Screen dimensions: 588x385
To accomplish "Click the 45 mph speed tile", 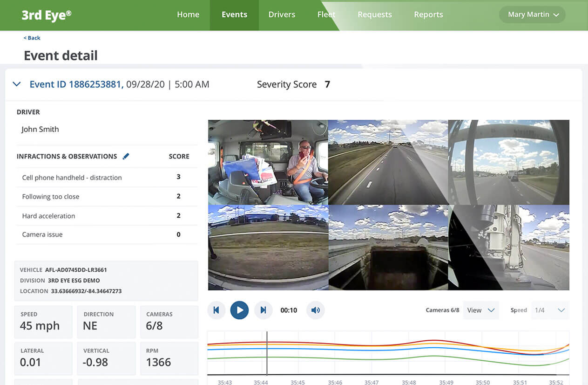I will click(x=43, y=322).
